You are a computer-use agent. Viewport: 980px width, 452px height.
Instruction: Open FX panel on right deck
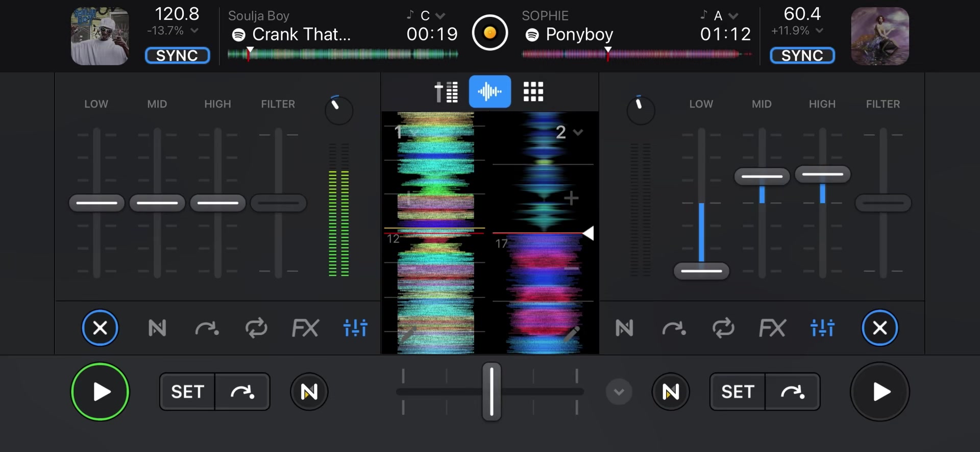tap(772, 328)
